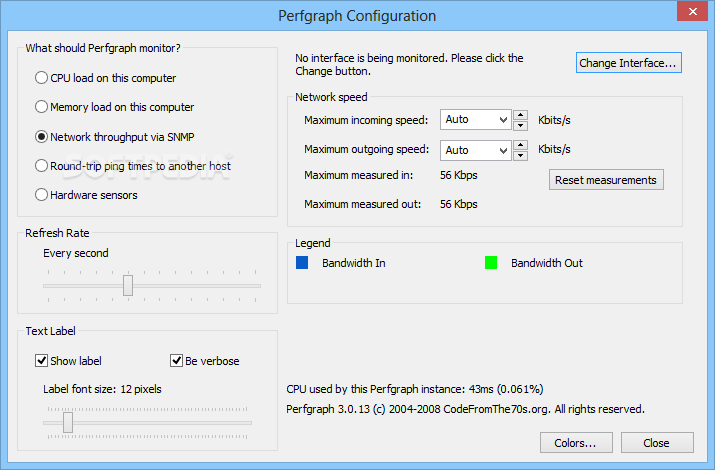
Task: Click the Close button at bottom right
Action: tap(657, 443)
